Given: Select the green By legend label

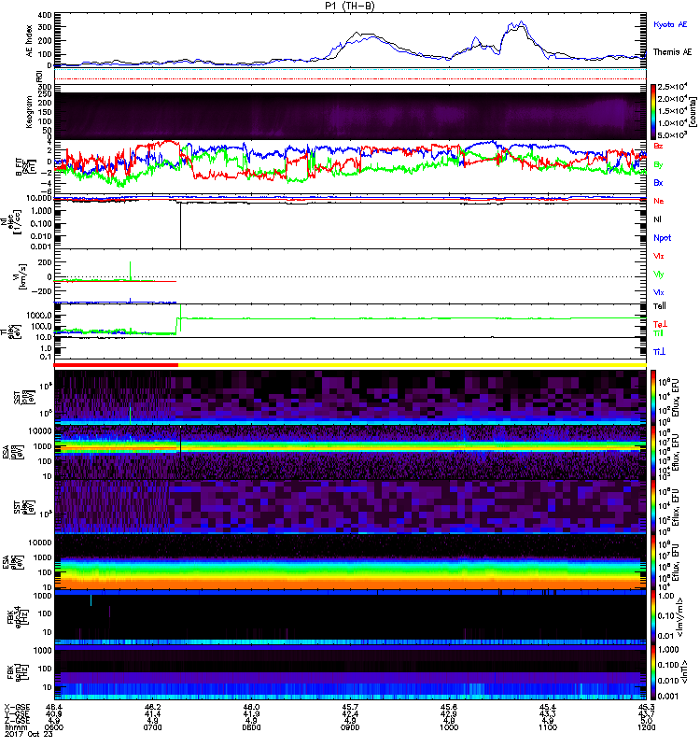Looking at the screenshot, I should coord(658,164).
